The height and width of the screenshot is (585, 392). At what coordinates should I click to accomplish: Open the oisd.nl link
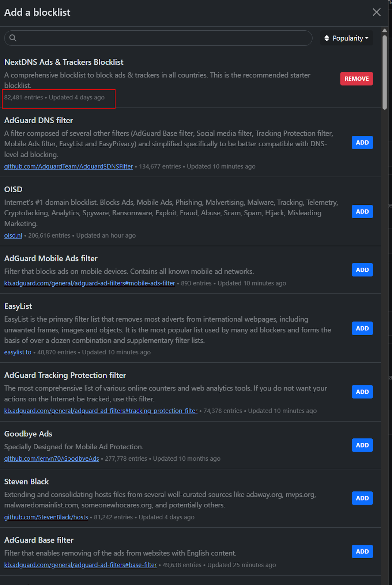(x=13, y=235)
